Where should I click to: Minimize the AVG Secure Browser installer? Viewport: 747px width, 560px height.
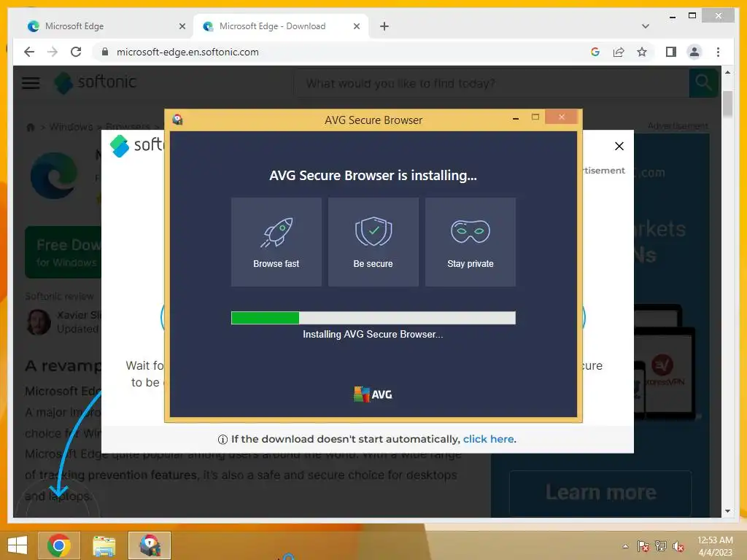coord(516,118)
